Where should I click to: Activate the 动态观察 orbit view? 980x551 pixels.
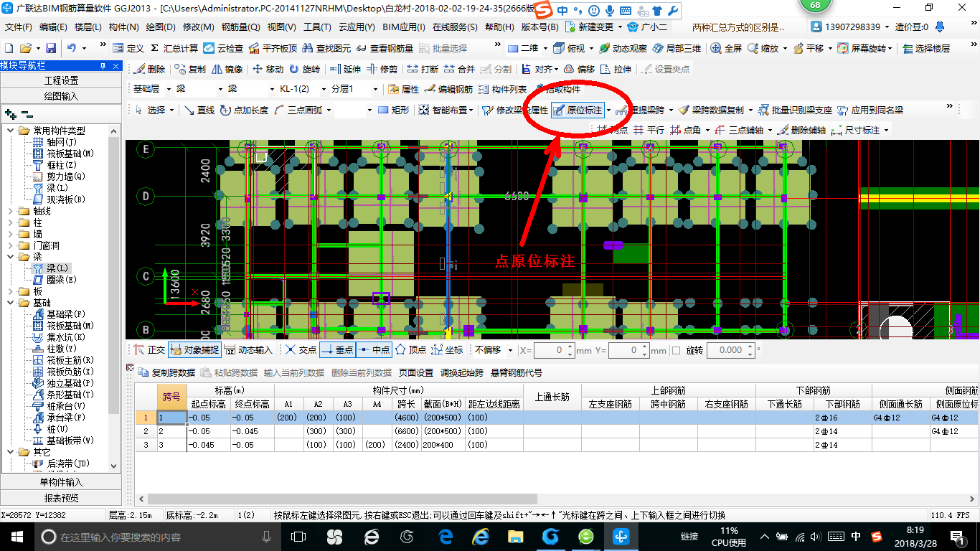tap(623, 48)
